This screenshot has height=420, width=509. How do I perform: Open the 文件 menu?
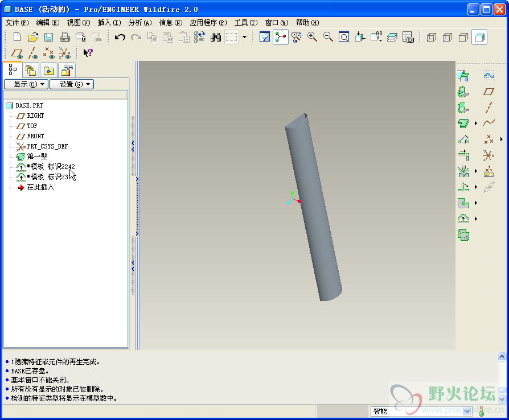click(17, 23)
